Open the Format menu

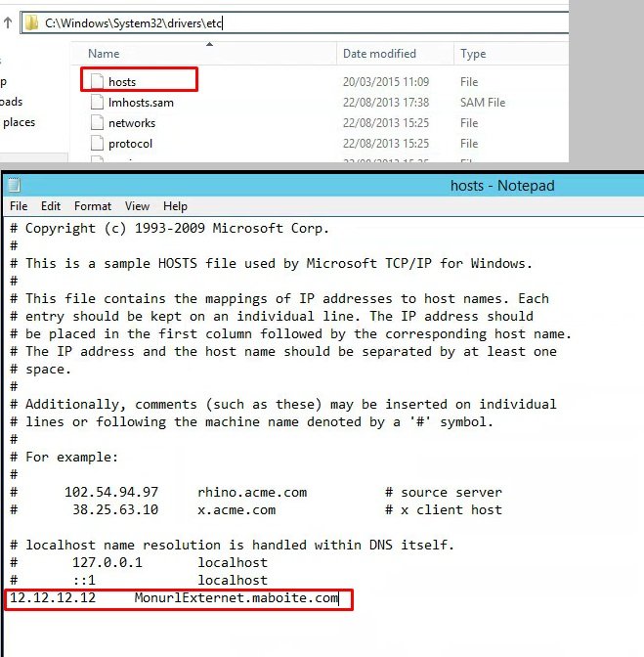[93, 206]
